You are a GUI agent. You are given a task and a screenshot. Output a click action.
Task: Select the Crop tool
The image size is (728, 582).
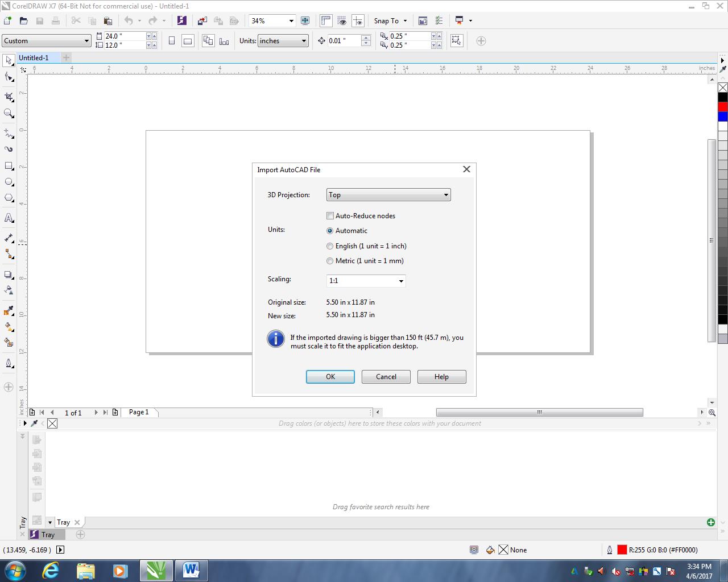click(9, 97)
